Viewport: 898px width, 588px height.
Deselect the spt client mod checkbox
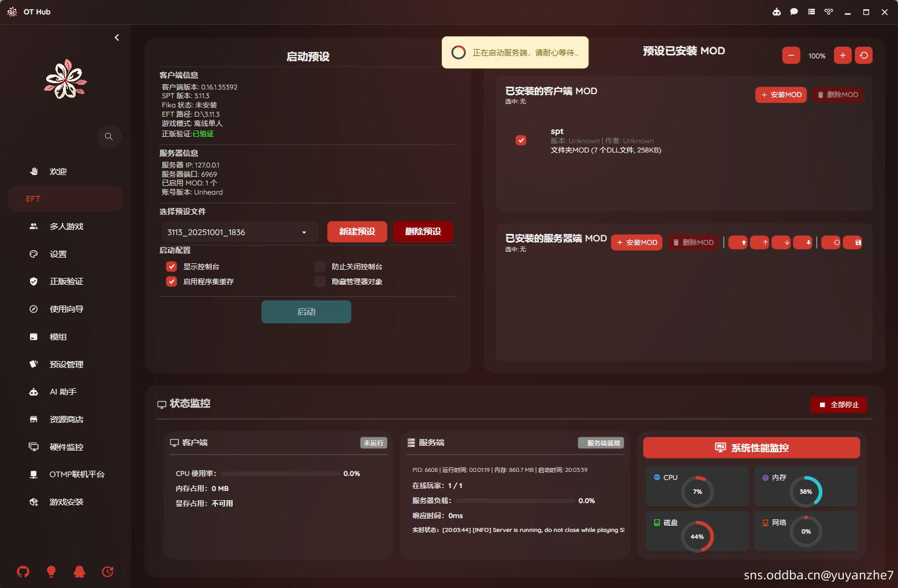pyautogui.click(x=521, y=140)
